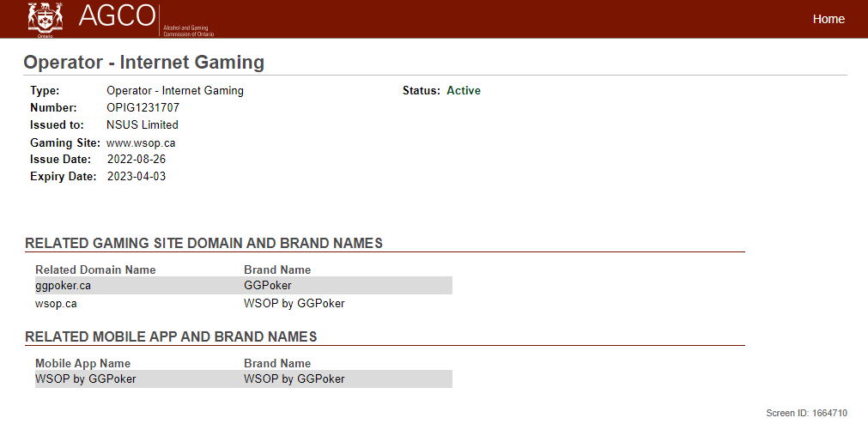This screenshot has height=430, width=868.
Task: Click the Ontario coat of arms logo
Action: (x=46, y=18)
